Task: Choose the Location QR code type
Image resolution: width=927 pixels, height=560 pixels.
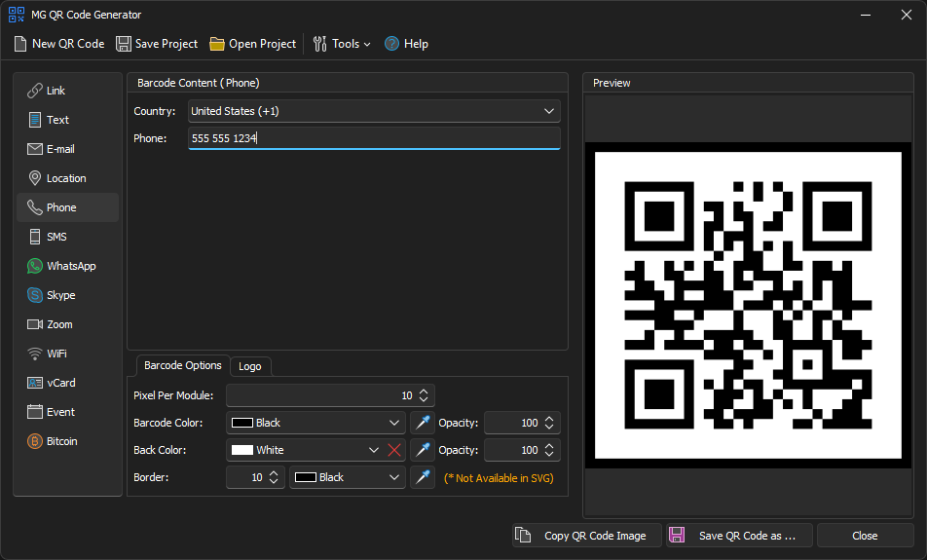Action: 67,178
